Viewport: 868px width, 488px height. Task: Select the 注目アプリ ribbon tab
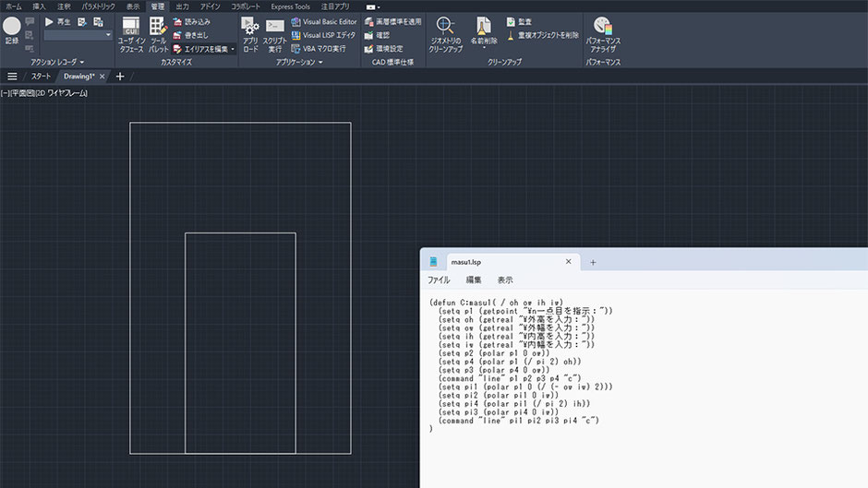[x=335, y=6]
